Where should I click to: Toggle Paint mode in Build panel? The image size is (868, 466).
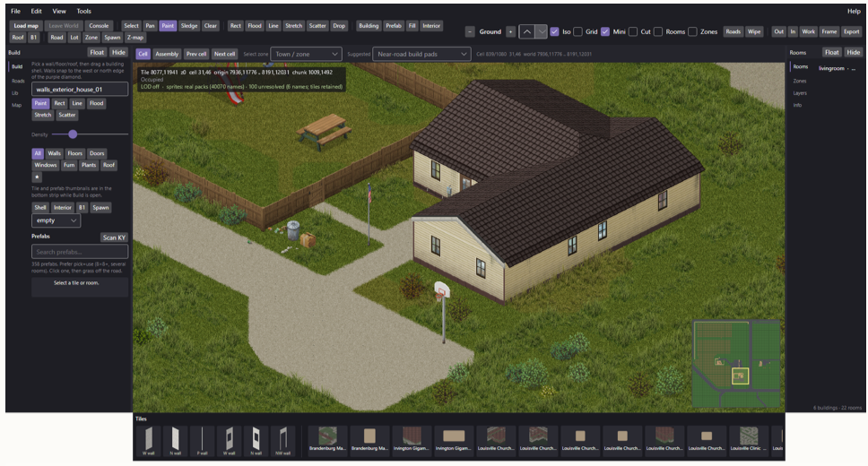40,103
